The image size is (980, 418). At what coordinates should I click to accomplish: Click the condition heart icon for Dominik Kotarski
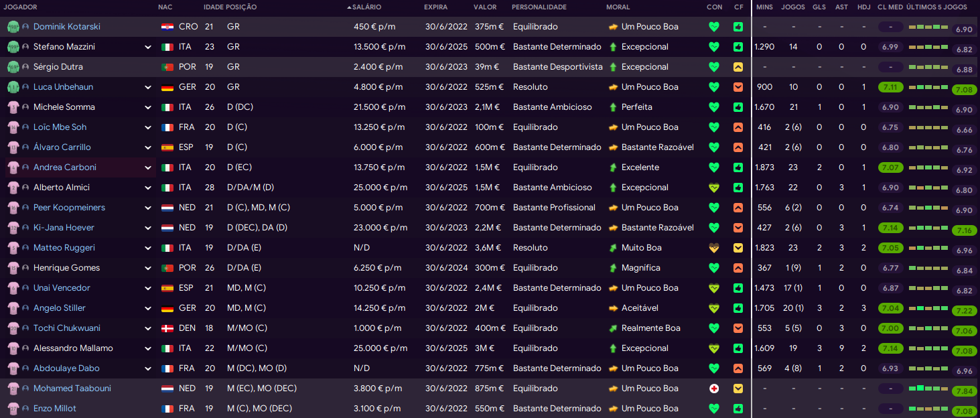coord(714,27)
